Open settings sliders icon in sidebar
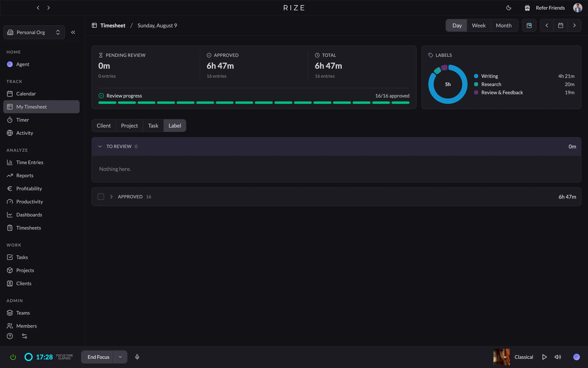Viewport: 588px width, 368px height. pyautogui.click(x=24, y=336)
